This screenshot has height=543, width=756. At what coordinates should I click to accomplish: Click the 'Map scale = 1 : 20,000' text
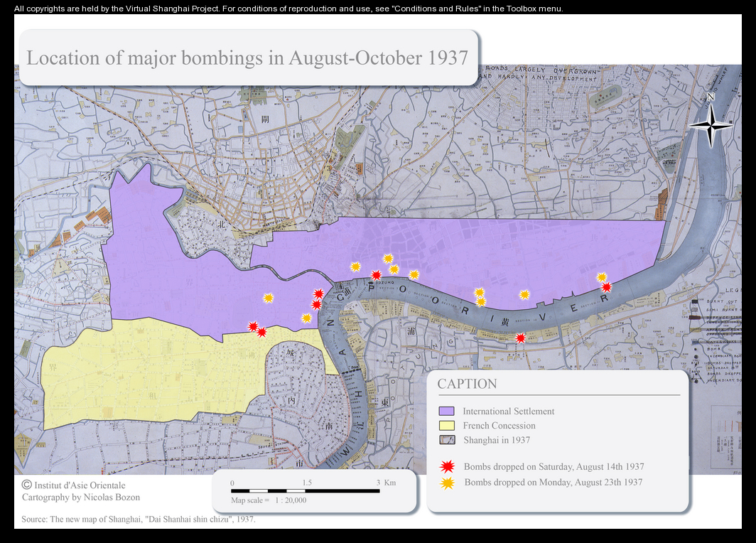(269, 500)
